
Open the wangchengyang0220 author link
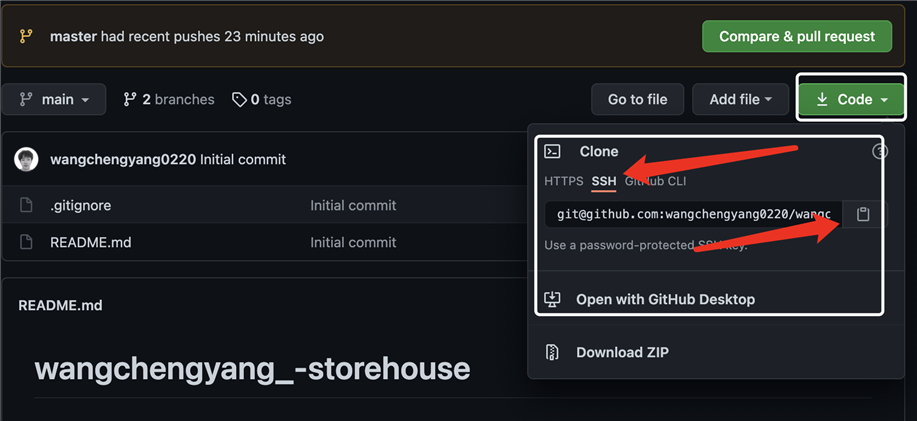coord(123,159)
